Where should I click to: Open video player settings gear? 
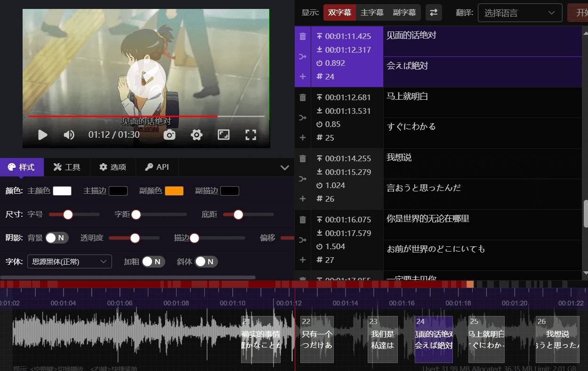tap(197, 135)
